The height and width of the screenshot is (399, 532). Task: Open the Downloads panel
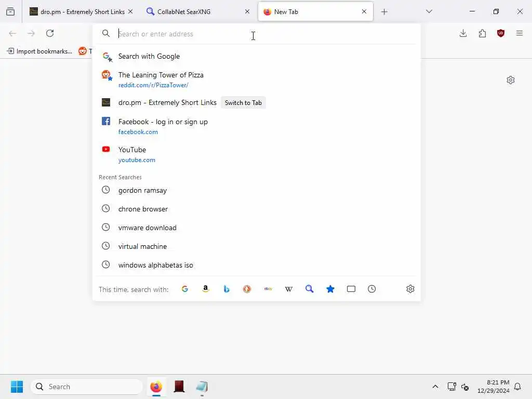coord(463,33)
